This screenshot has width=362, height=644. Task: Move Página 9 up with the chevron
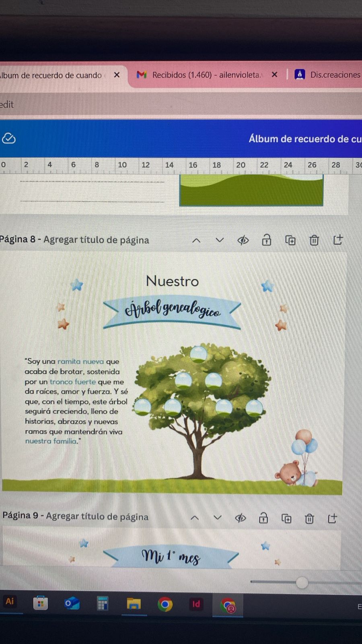click(195, 518)
